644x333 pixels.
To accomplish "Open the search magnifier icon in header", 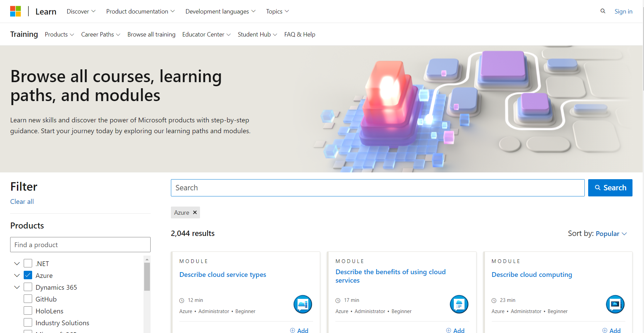I will [x=603, y=11].
